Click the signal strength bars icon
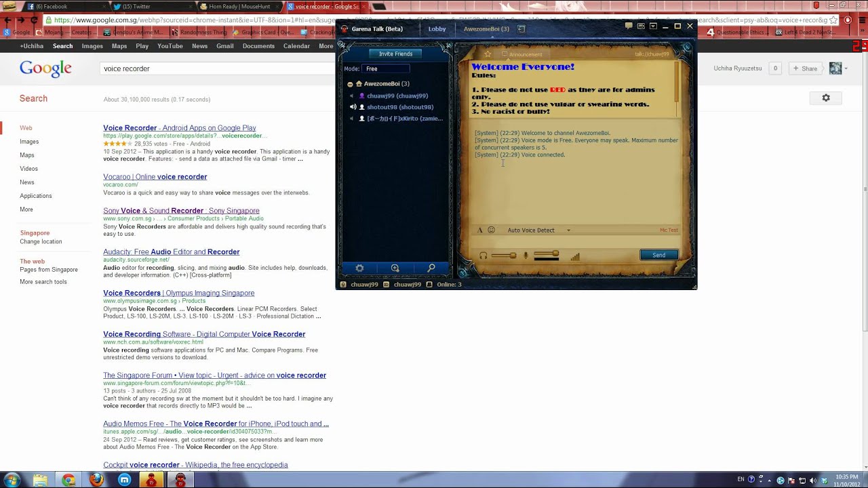The image size is (868, 488). [x=575, y=256]
